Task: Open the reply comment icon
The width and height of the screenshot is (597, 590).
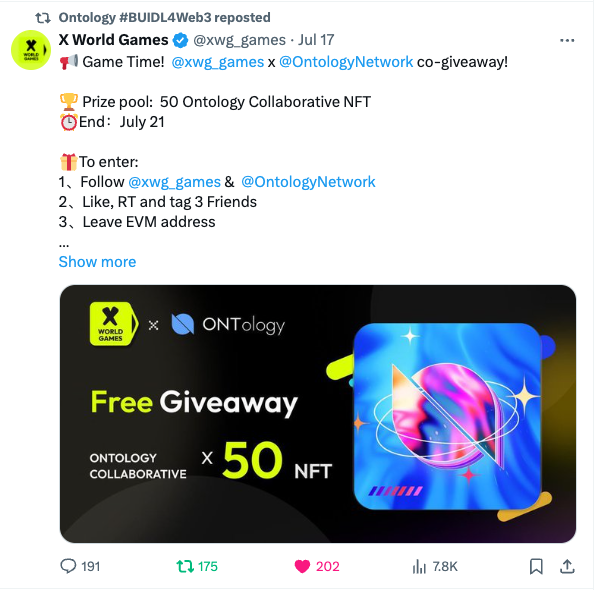Action: point(69,566)
